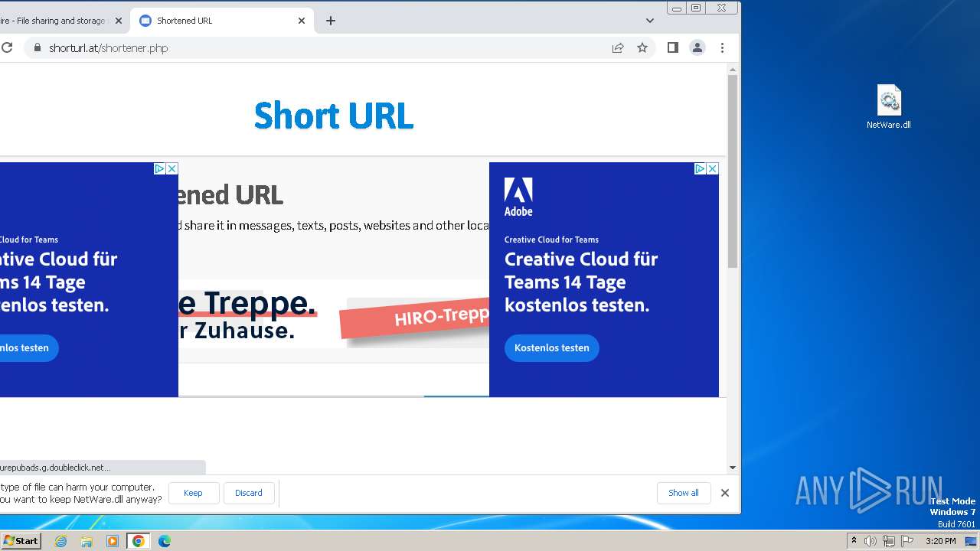The image size is (980, 551).
Task: Click page scrollbar down arrow
Action: 733,467
